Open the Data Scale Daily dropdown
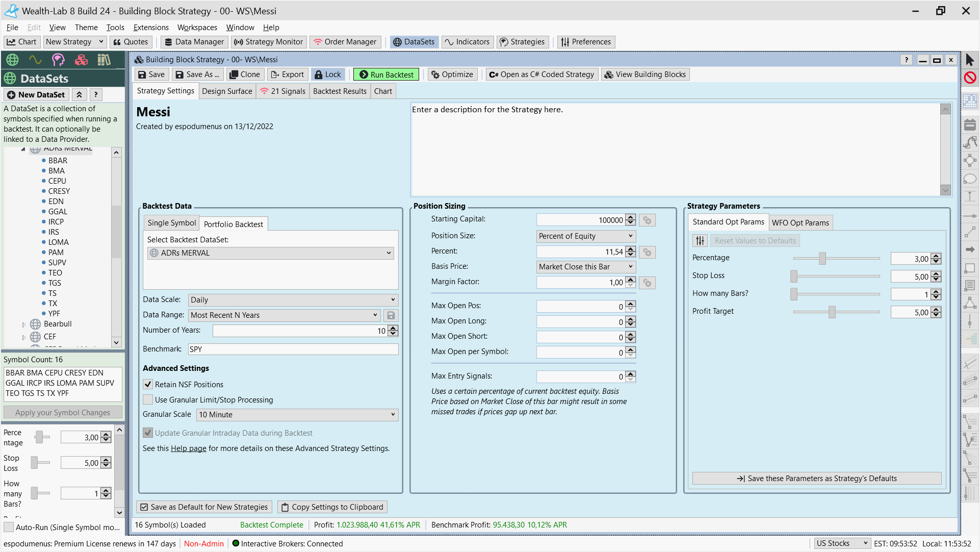Screen dimensions: 980x552 coord(293,300)
